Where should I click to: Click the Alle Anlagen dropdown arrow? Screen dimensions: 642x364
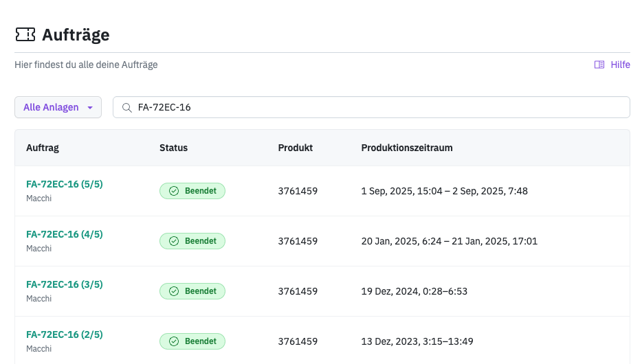pos(89,108)
